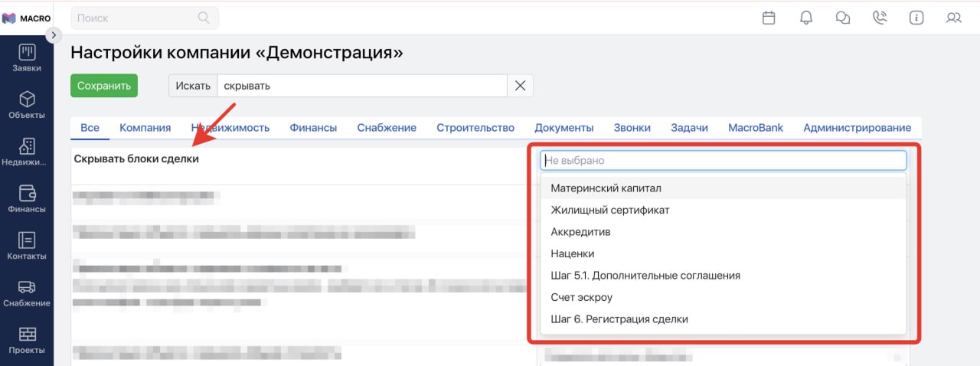Pick Счет эскроу in the list
This screenshot has width=980, height=366.
coord(581,297)
